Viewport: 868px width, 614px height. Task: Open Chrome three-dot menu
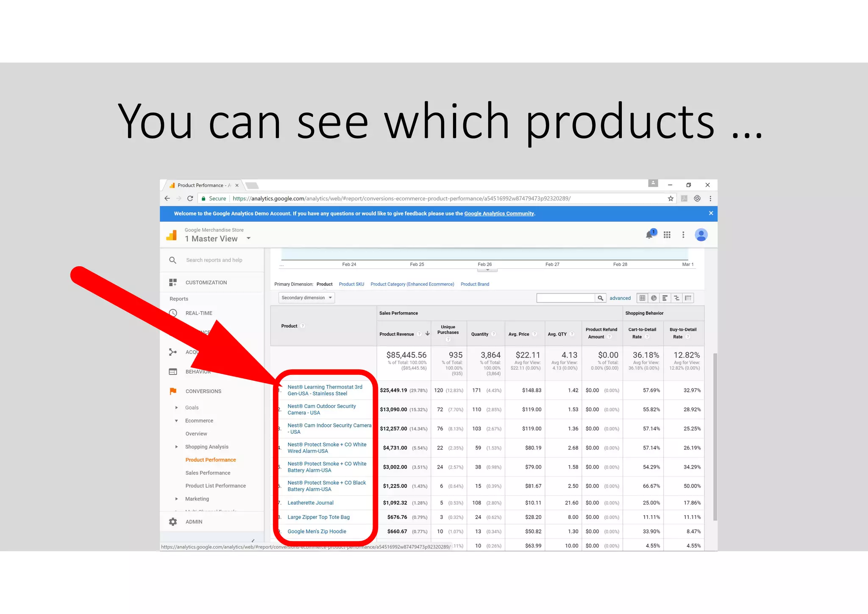710,198
